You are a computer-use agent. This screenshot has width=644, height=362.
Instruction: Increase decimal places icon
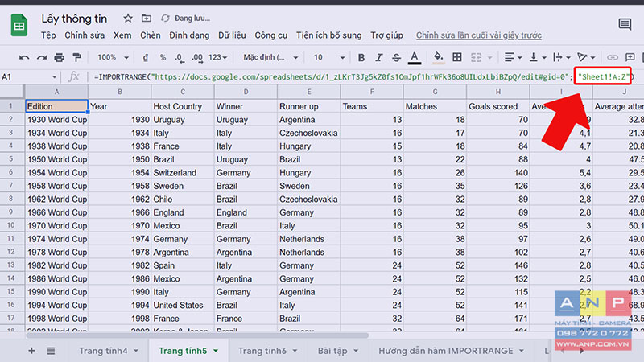point(197,57)
